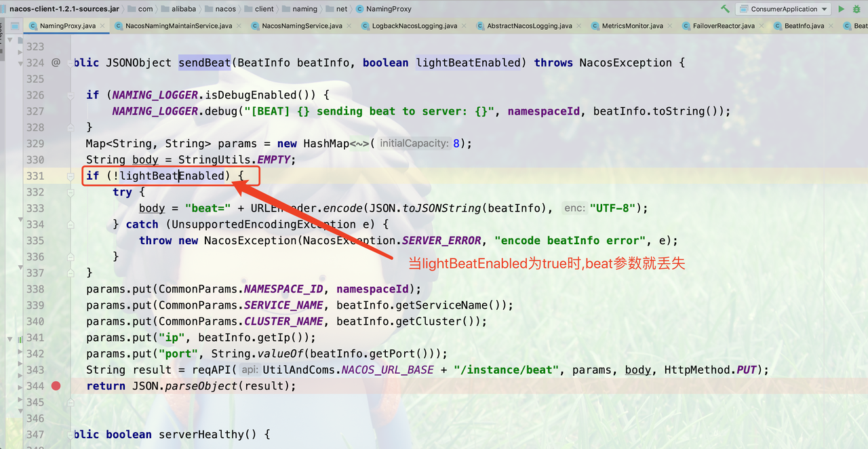Remove the breakpoint on line 344

[x=56, y=386]
